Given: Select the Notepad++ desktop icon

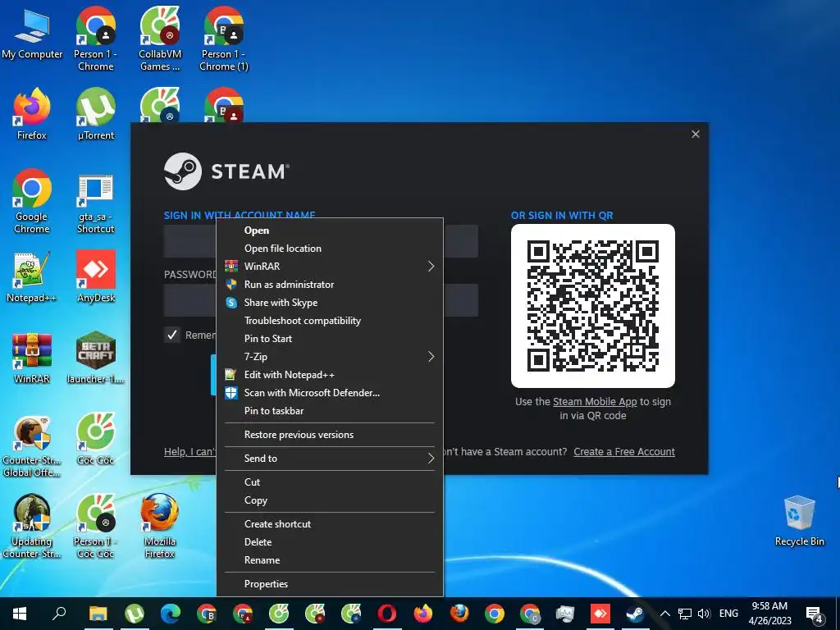Looking at the screenshot, I should [x=32, y=276].
